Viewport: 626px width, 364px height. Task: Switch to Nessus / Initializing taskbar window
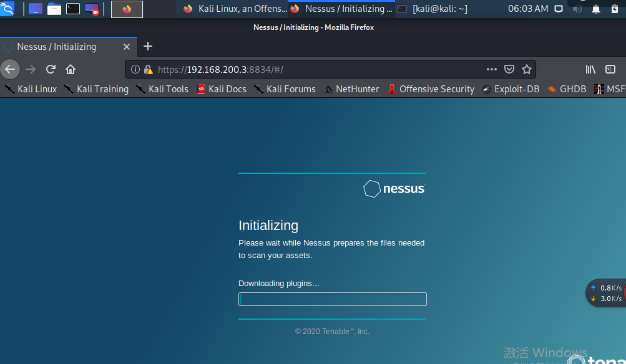point(342,9)
